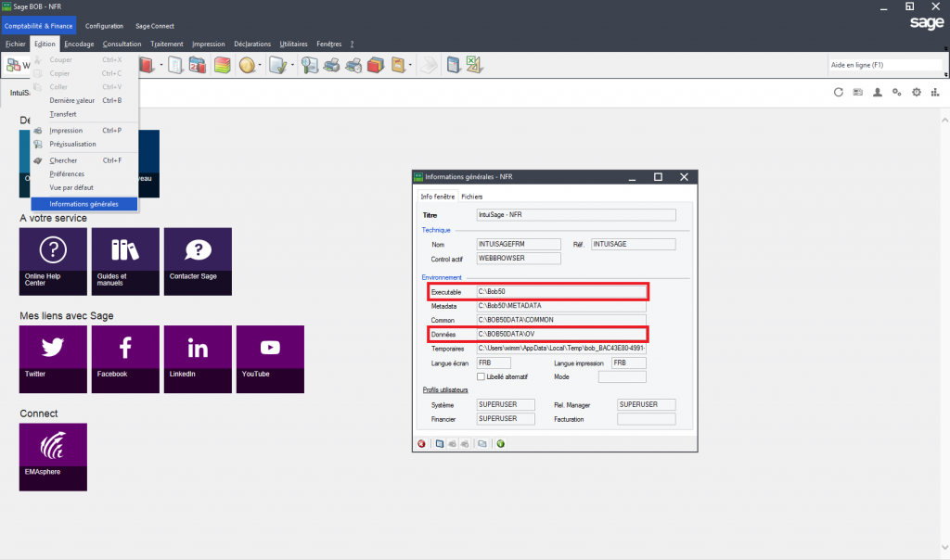Click the Titre field showing IntuiSage - NFR

[x=575, y=215]
